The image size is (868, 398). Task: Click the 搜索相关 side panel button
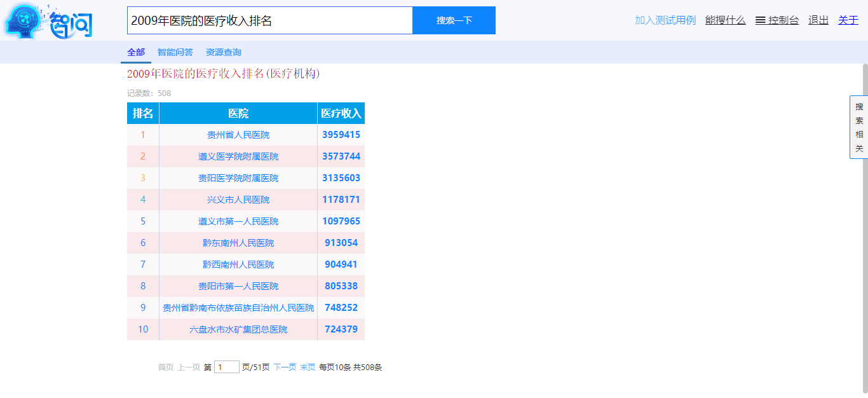(x=858, y=127)
